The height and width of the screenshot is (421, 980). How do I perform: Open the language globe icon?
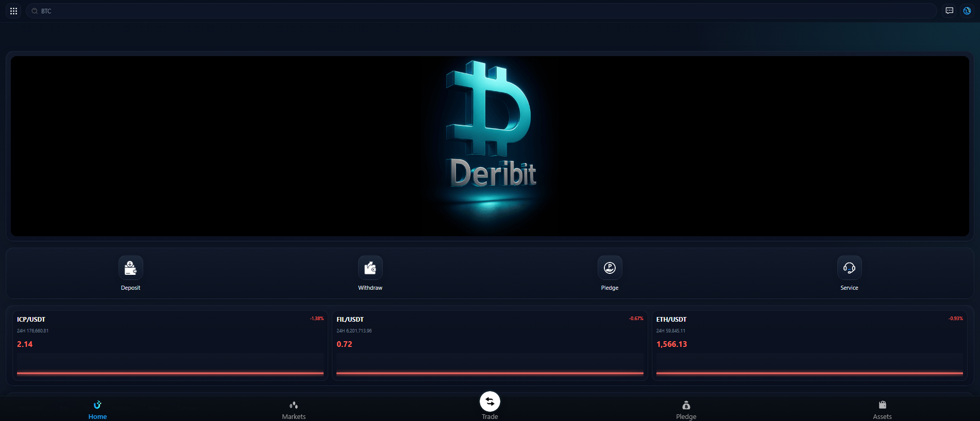coord(967,11)
